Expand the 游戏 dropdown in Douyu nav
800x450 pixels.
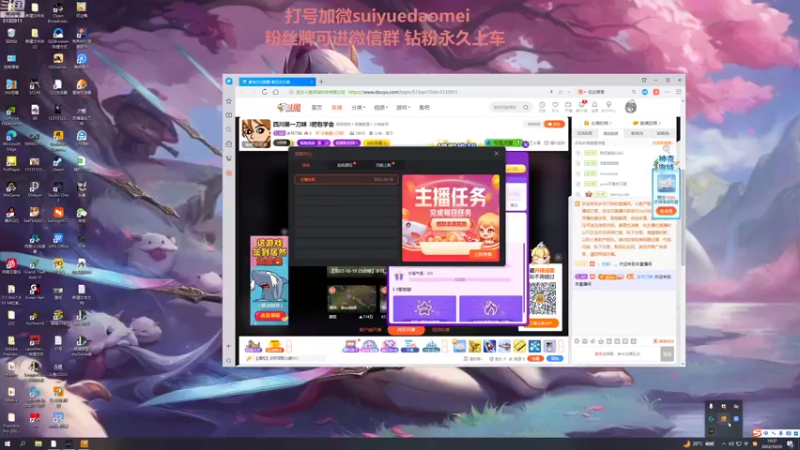[403, 108]
